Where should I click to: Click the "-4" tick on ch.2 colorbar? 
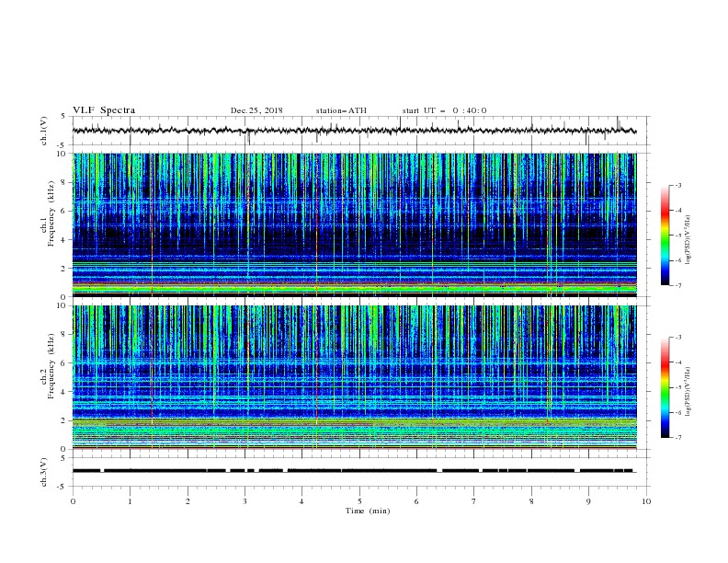point(677,362)
